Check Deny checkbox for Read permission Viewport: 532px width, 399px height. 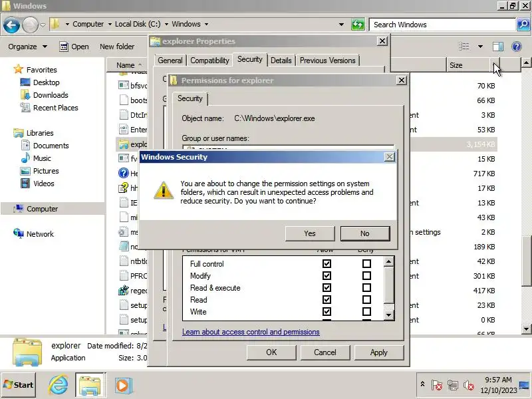tap(366, 300)
